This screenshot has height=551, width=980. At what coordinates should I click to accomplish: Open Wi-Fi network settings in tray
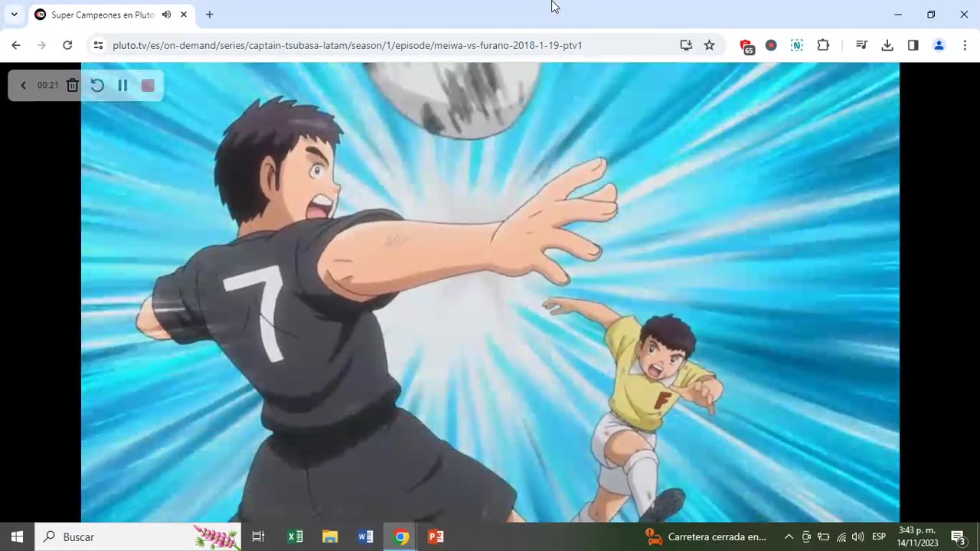click(x=841, y=536)
